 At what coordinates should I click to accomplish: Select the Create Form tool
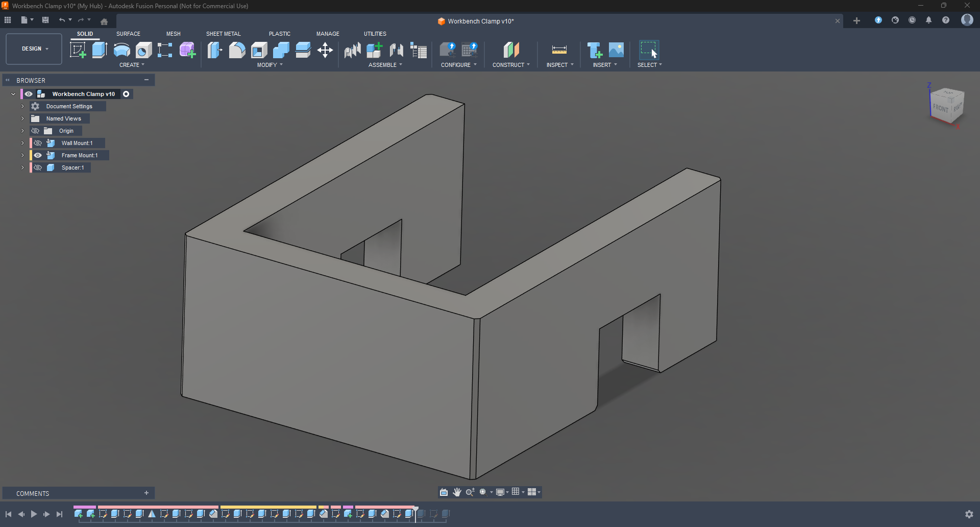click(187, 50)
